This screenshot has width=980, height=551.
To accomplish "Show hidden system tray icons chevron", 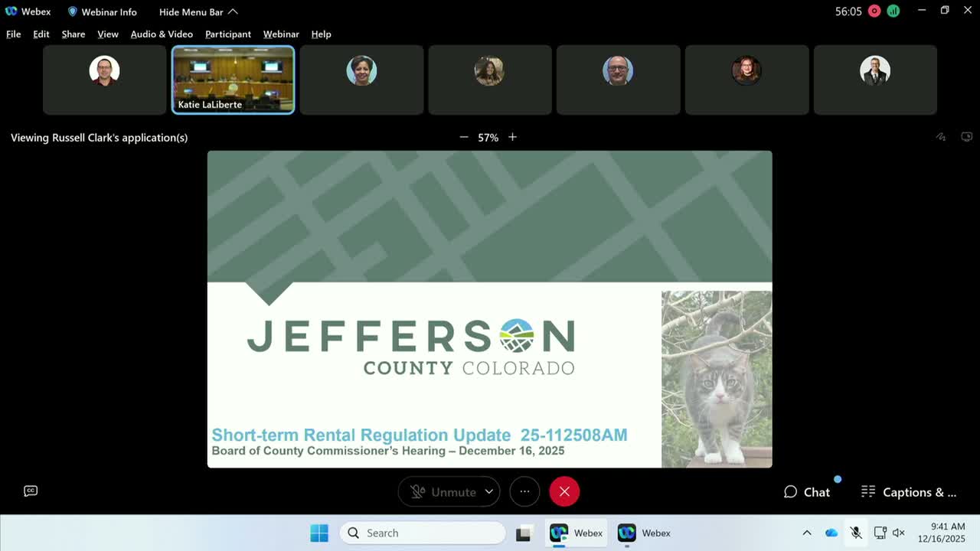I will tap(806, 533).
